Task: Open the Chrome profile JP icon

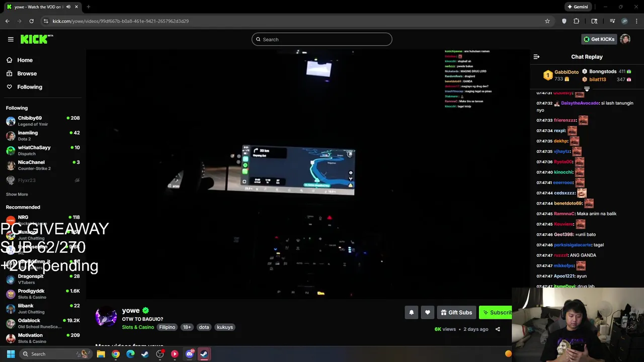Action: pos(624,21)
